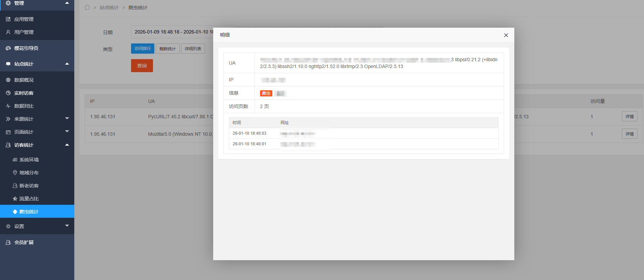This screenshot has height=280, width=644.
Task: Click the Mozilla/5.0 user-agent cell
Action: [181, 134]
